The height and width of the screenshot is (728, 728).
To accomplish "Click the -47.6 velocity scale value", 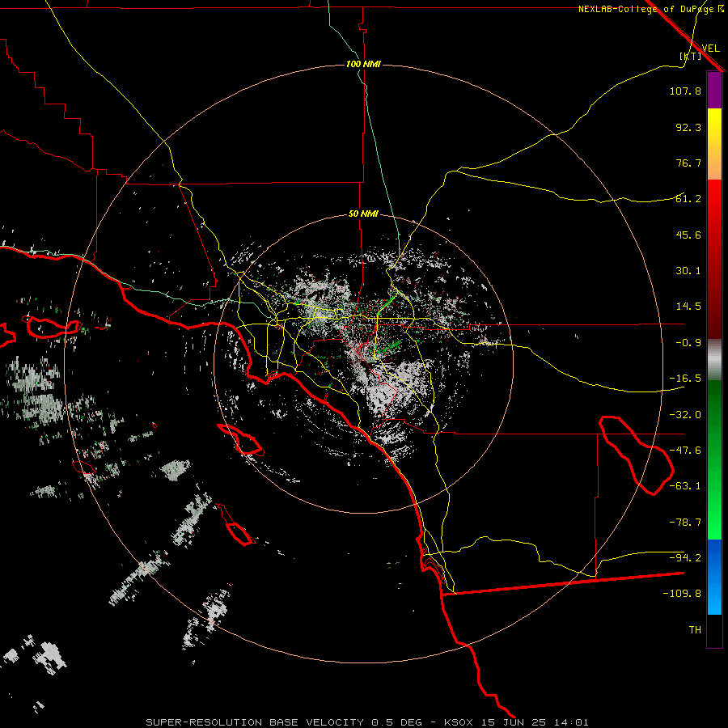I will point(685,451).
